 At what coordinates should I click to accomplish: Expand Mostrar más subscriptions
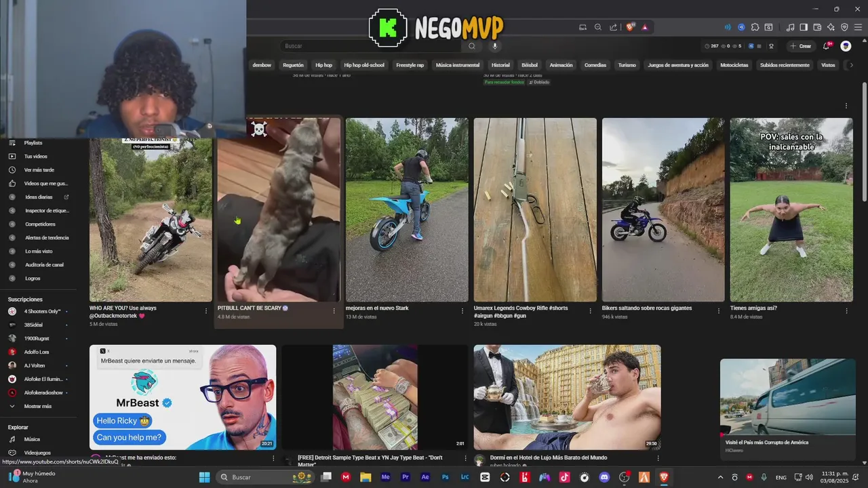point(38,406)
